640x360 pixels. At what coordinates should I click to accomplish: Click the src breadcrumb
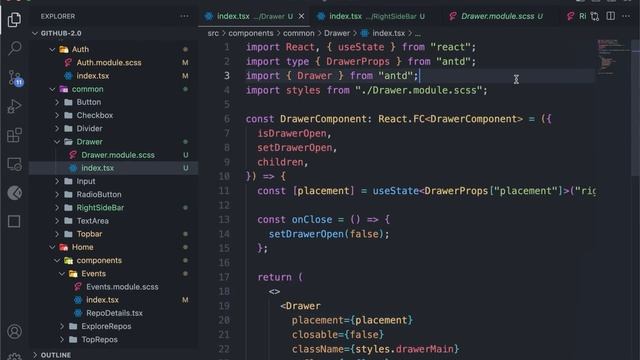coord(213,33)
